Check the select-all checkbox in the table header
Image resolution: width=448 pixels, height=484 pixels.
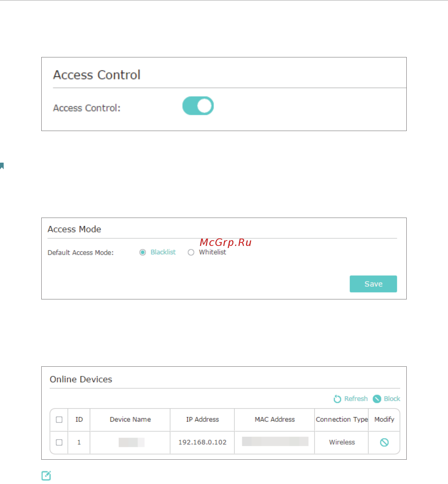[59, 420]
